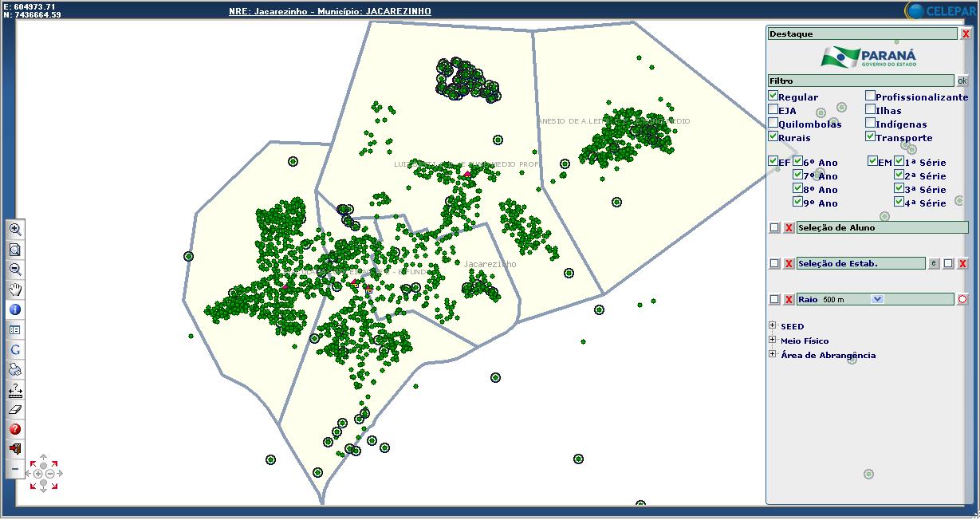Close the Destaque panel with red X

click(966, 34)
